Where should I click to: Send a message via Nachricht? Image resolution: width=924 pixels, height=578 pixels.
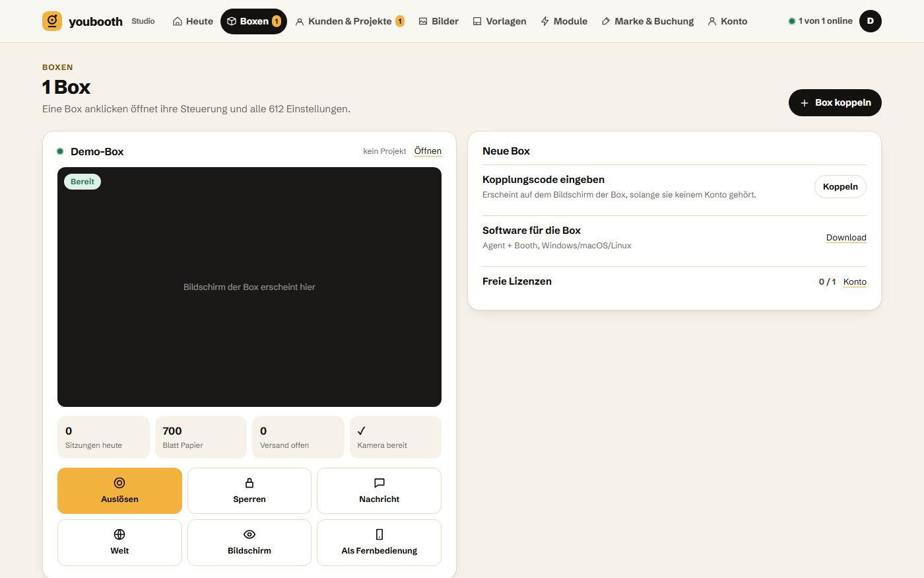pyautogui.click(x=379, y=491)
